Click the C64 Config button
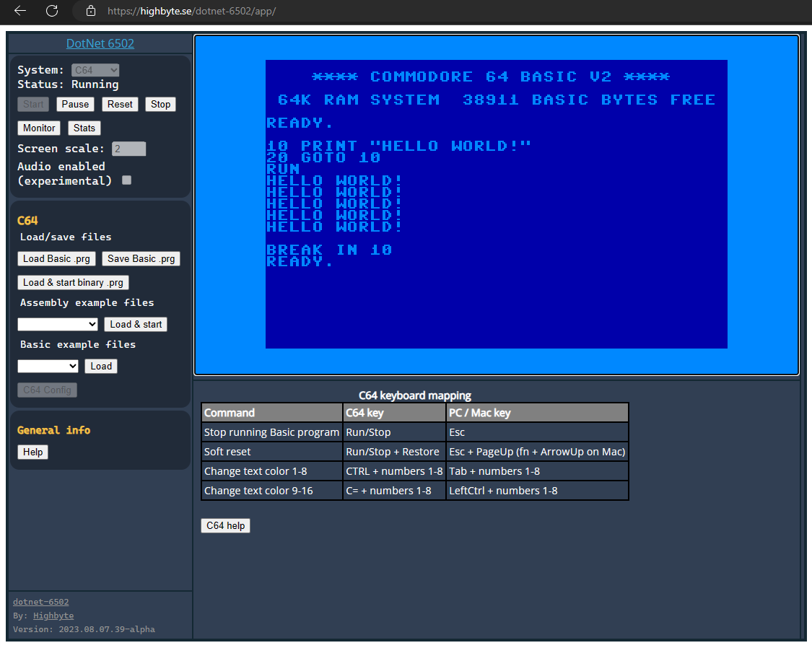This screenshot has width=812, height=648. click(x=47, y=390)
